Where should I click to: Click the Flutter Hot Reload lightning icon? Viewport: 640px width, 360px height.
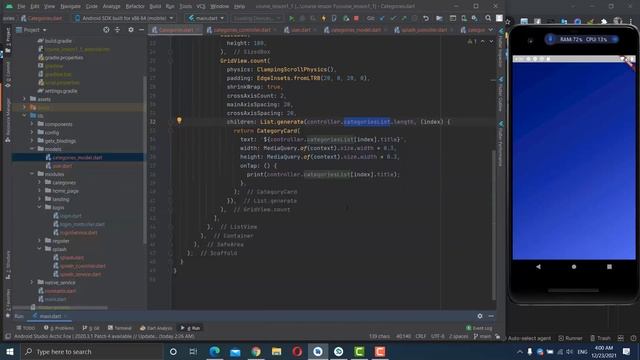[324, 18]
